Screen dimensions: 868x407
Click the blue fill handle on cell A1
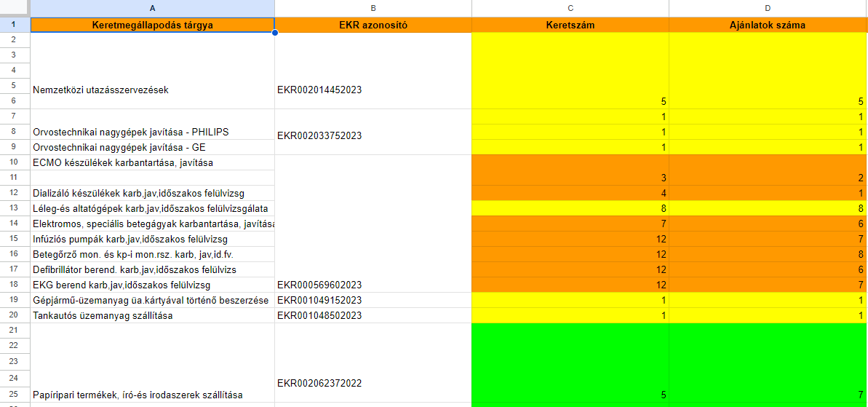tap(274, 32)
